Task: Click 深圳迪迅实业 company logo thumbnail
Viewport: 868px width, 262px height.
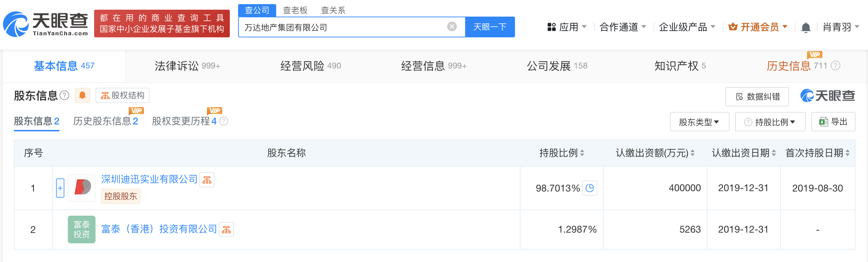Action: click(x=82, y=188)
